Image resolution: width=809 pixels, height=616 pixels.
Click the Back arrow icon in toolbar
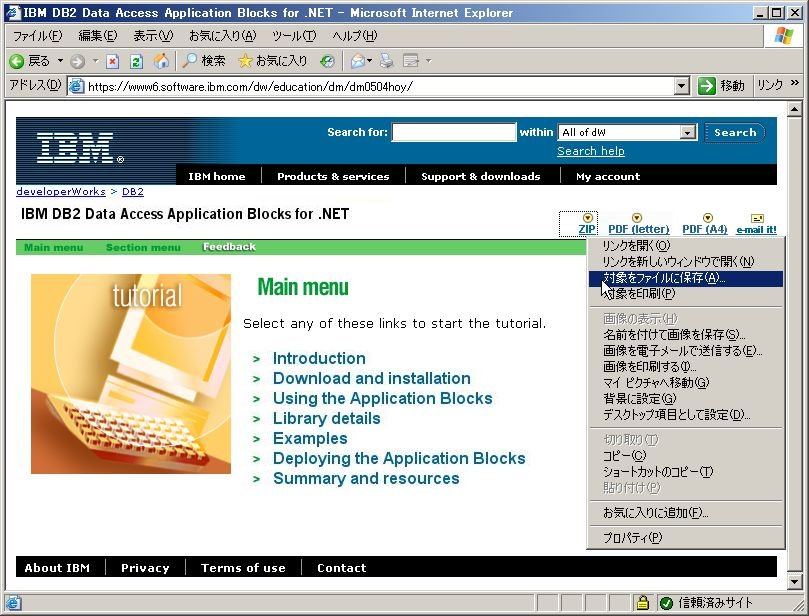(17, 61)
